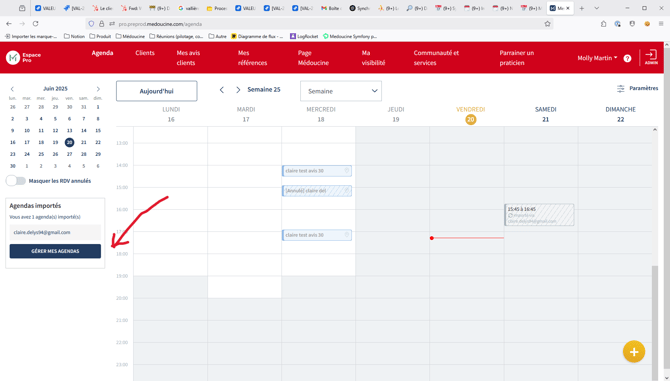Select day 13 in mini calendar
Image resolution: width=670 pixels, height=381 pixels.
[x=70, y=131]
